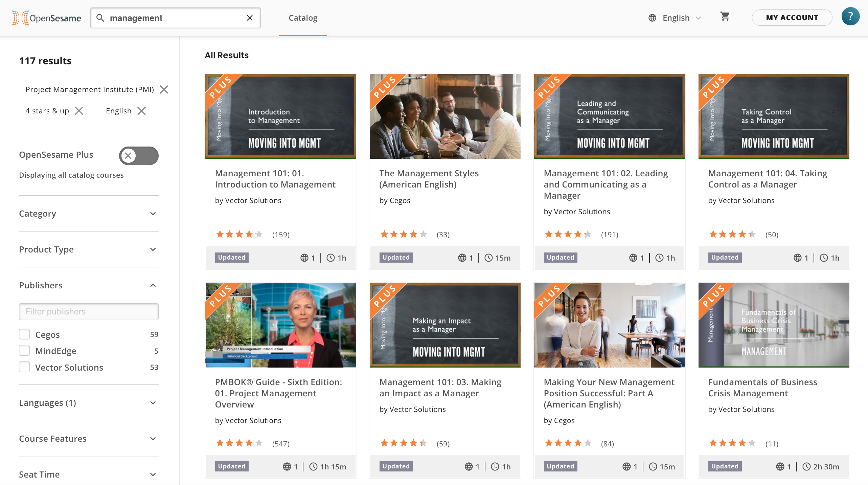Open the MY ACCOUNT button

792,18
